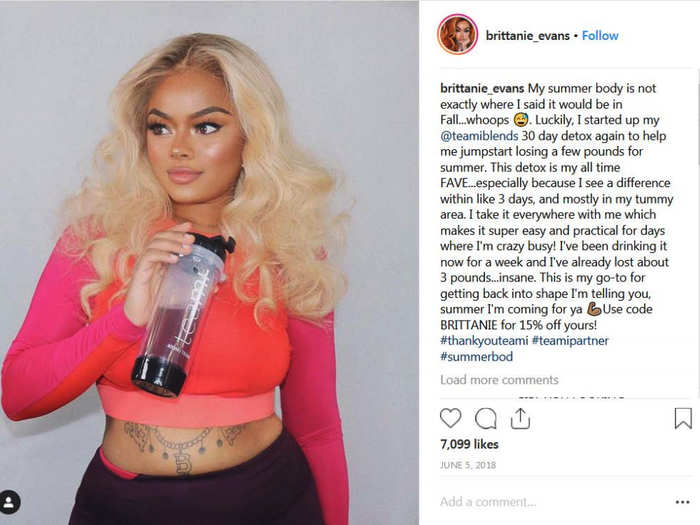This screenshot has width=700, height=525.
Task: Click the Add a comment field
Action: click(554, 502)
